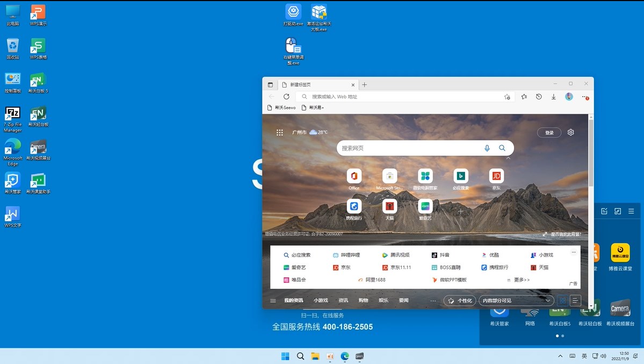Open the Downloads icon in Edge toolbar
Image resolution: width=644 pixels, height=364 pixels.
554,97
